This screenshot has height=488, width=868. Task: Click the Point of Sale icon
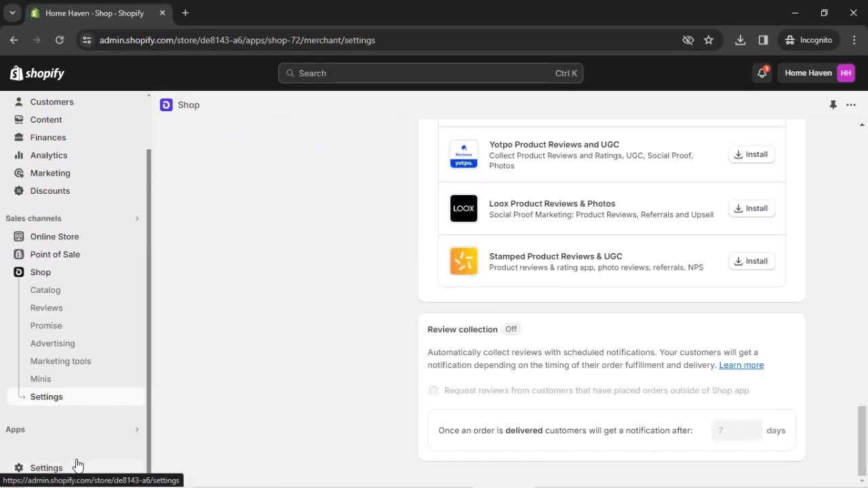point(18,254)
